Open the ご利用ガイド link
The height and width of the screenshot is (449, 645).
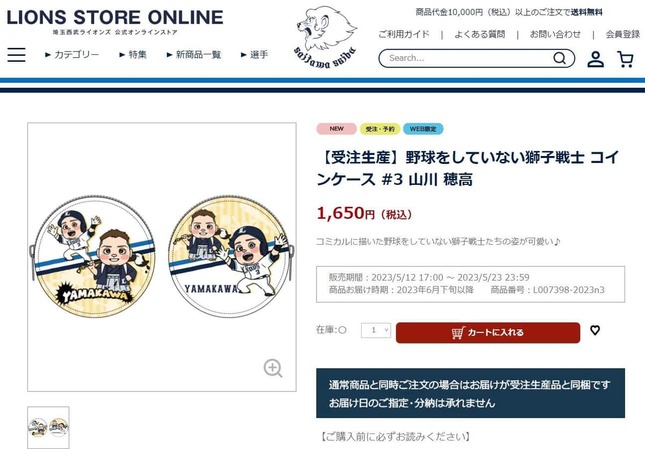pyautogui.click(x=404, y=35)
